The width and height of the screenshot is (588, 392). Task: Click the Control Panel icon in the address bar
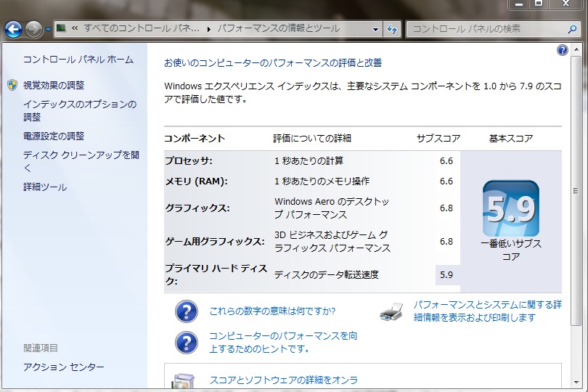coord(62,28)
